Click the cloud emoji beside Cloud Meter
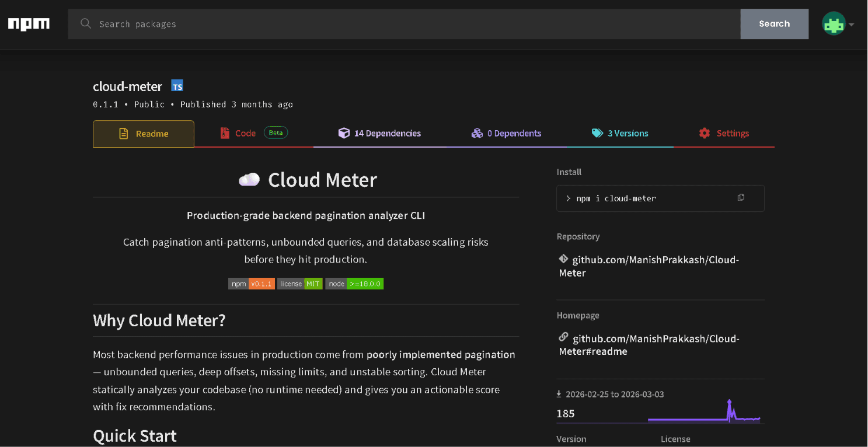This screenshot has height=447, width=868. click(249, 180)
